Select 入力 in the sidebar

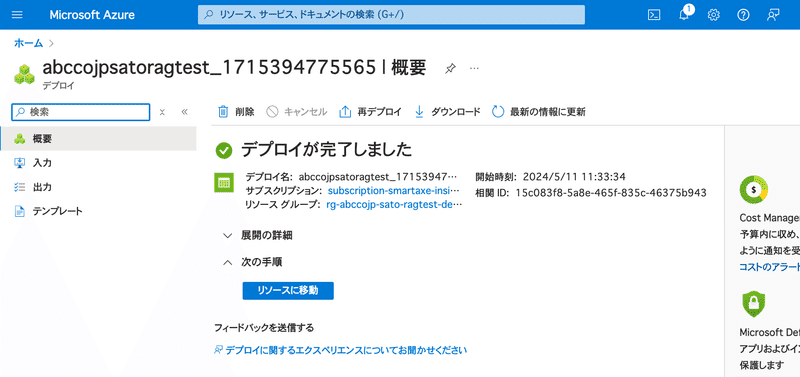(x=98, y=163)
